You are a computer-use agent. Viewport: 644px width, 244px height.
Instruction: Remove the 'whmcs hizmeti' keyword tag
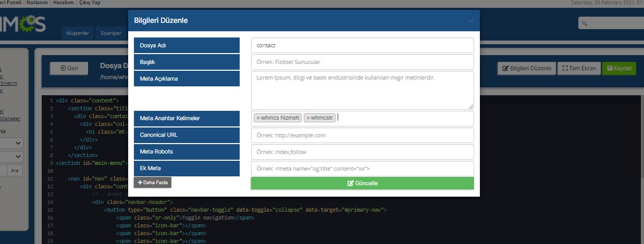pyautogui.click(x=257, y=118)
